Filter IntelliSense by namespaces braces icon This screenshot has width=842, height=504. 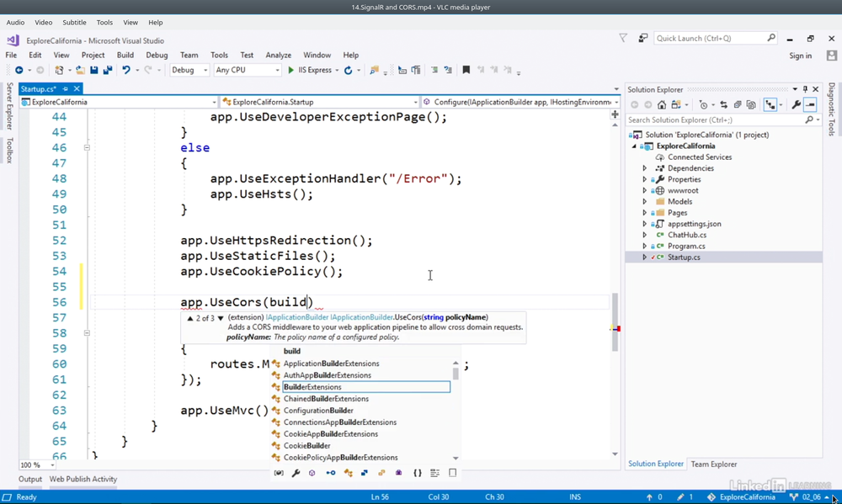tap(418, 473)
